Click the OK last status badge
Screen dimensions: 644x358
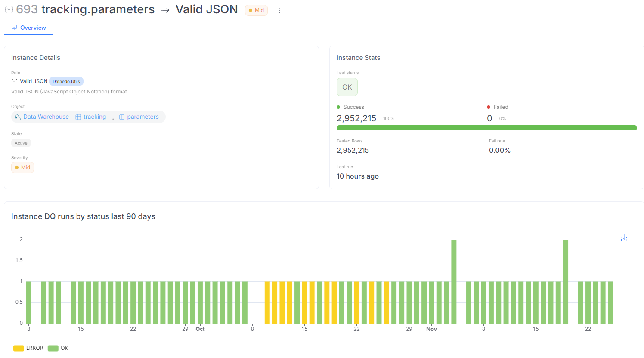coord(347,87)
